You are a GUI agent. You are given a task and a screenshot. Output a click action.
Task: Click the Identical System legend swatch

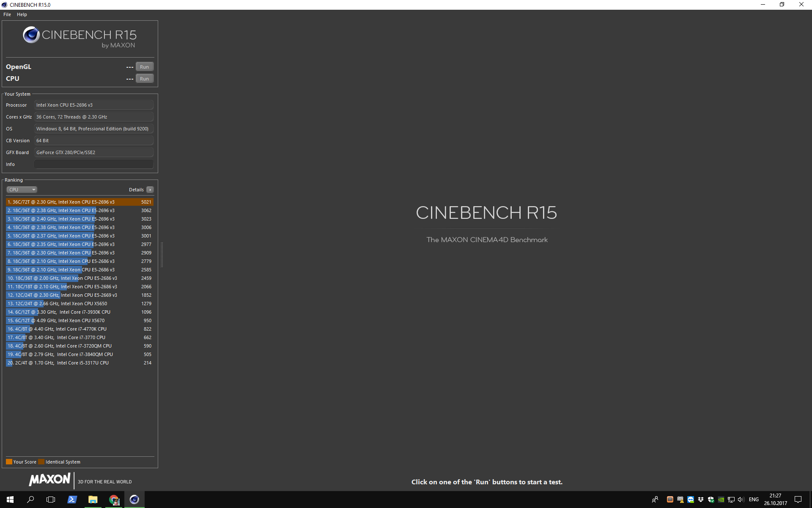pos(41,462)
